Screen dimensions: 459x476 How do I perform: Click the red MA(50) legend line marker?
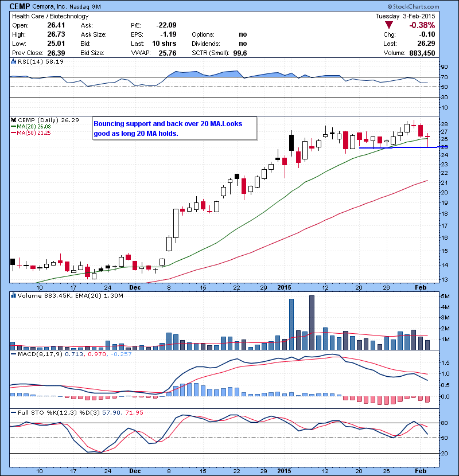[x=13, y=133]
